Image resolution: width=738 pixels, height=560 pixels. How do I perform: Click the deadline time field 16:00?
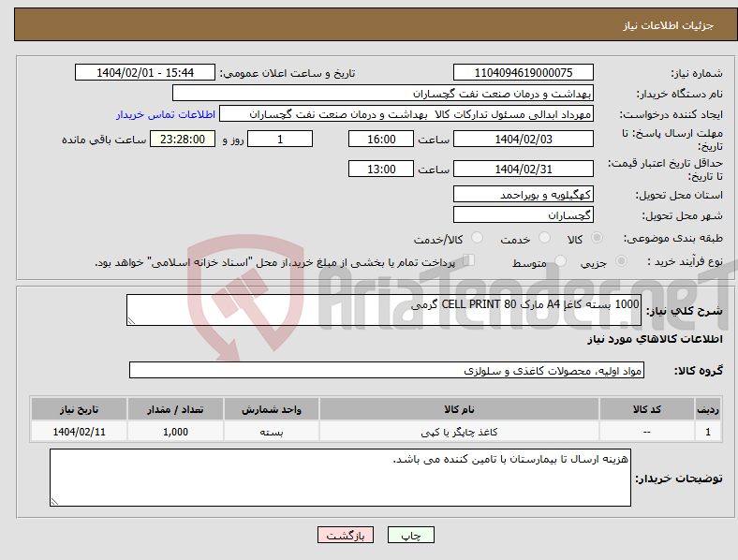point(381,139)
